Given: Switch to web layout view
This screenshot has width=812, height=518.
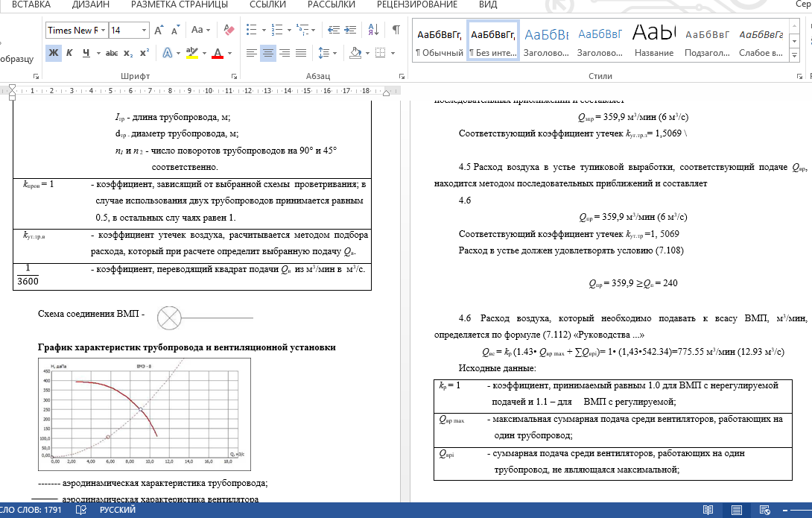Looking at the screenshot, I should pos(764,511).
